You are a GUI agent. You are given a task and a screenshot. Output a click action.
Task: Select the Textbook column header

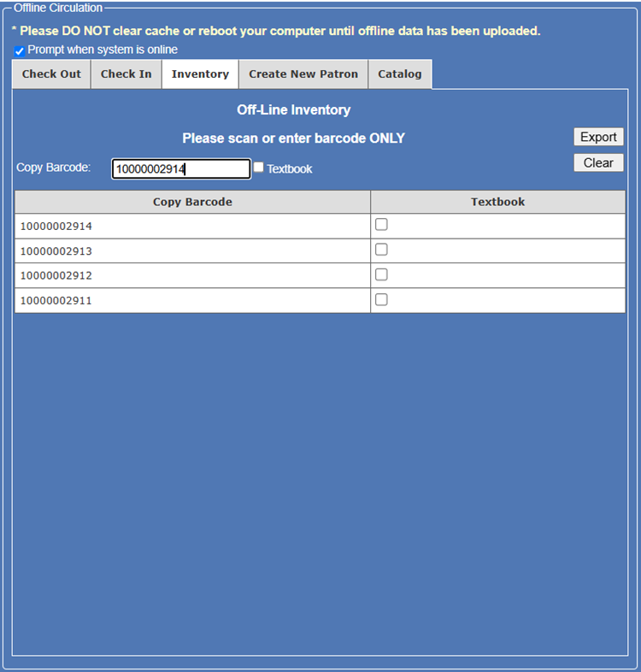(498, 202)
